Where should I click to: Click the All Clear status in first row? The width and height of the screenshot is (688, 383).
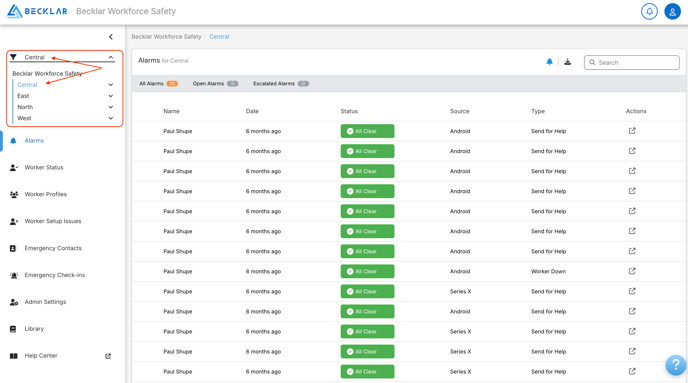point(367,131)
